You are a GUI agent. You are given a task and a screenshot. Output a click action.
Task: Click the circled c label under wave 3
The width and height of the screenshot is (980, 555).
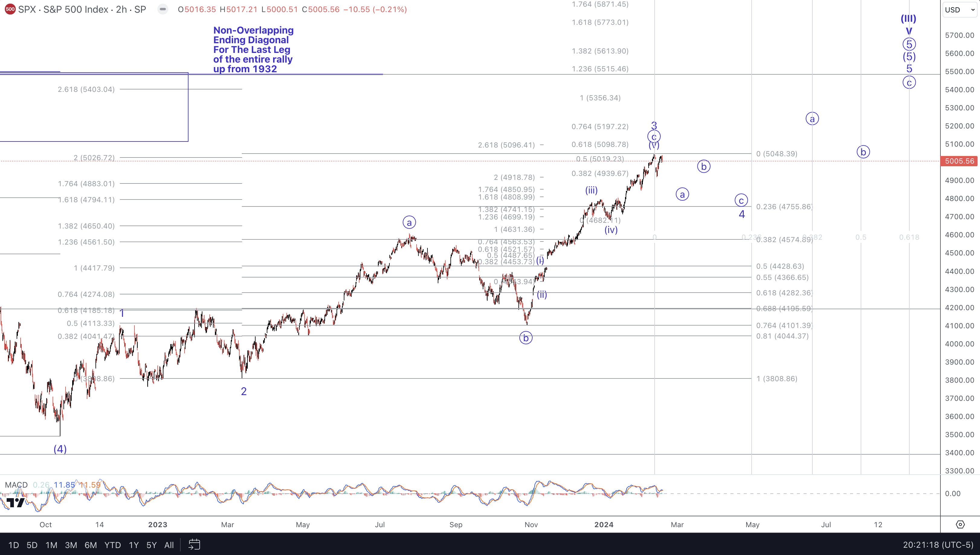coord(654,136)
